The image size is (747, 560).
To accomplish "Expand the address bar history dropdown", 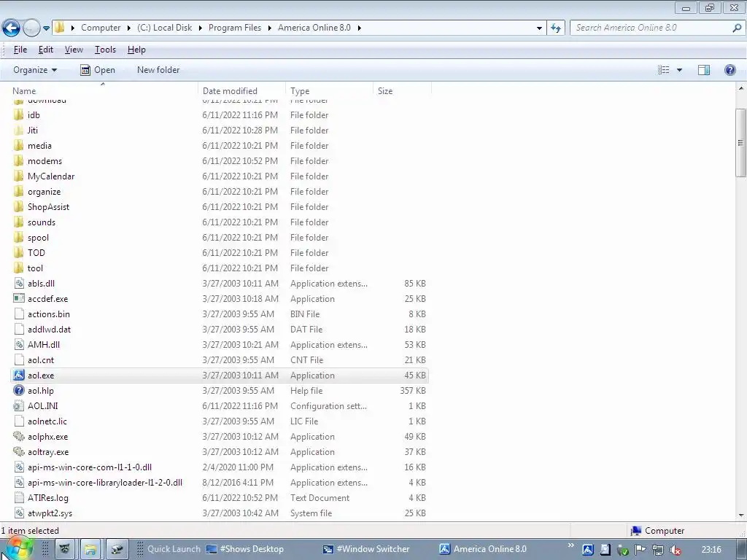I will click(x=539, y=28).
